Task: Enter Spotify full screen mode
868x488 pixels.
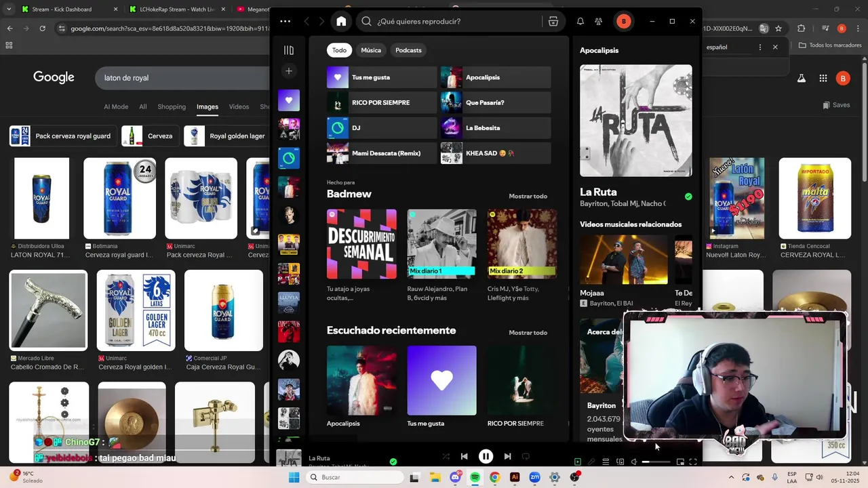Action: tap(693, 462)
